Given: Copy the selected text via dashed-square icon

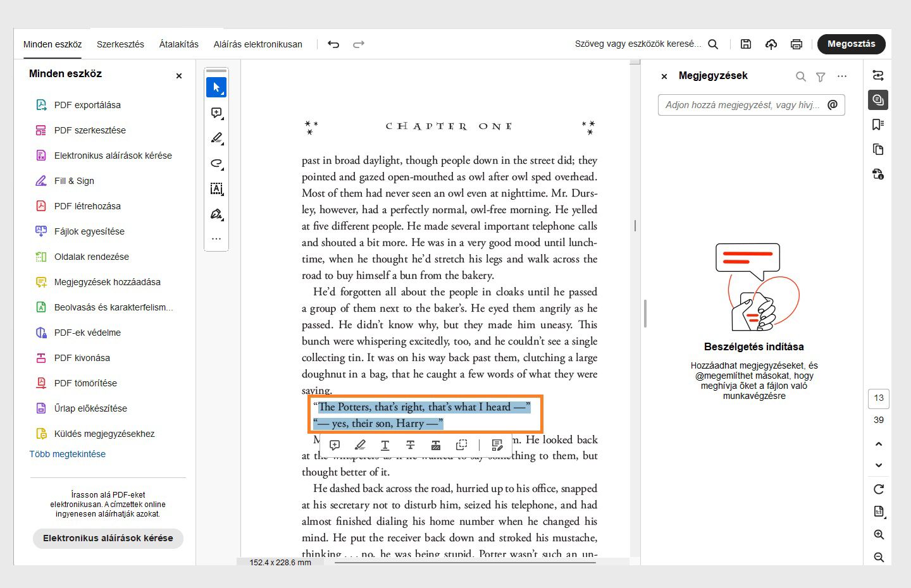Looking at the screenshot, I should click(461, 445).
